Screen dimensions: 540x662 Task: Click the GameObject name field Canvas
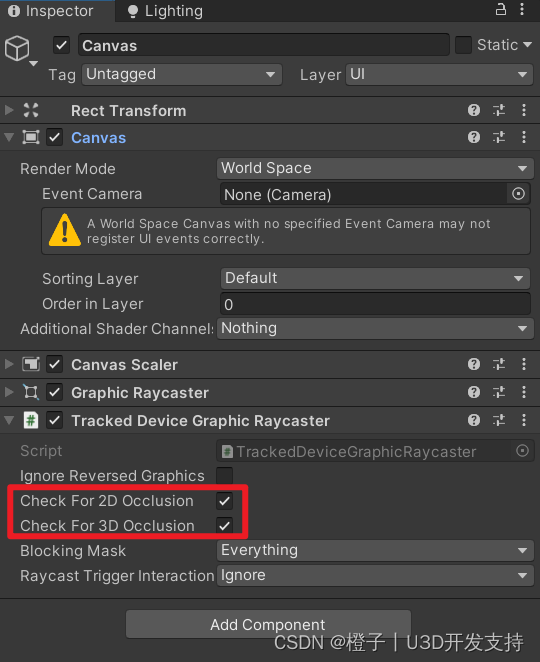pos(263,45)
